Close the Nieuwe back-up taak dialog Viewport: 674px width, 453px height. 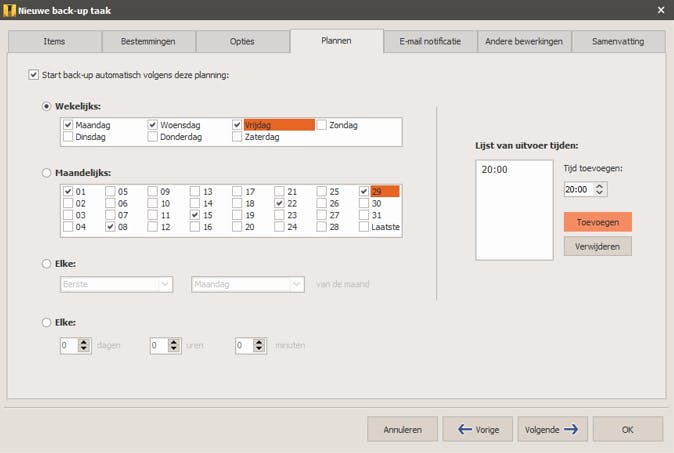coord(661,10)
